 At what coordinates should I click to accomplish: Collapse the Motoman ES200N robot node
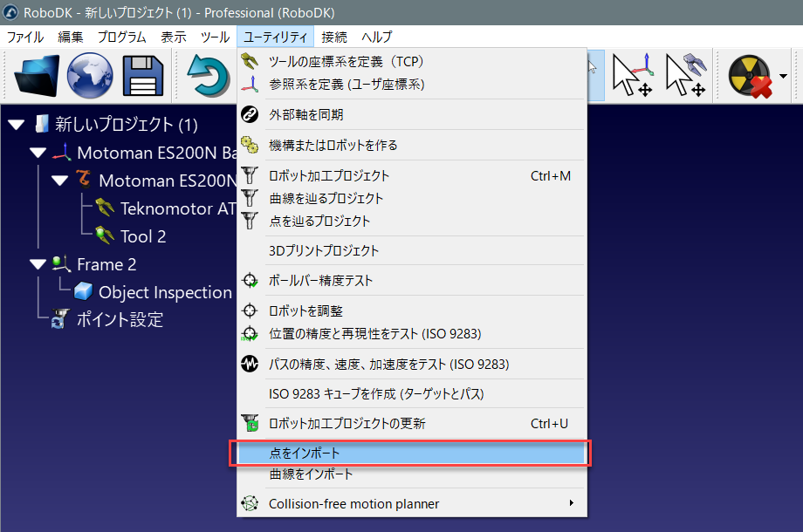[x=60, y=181]
